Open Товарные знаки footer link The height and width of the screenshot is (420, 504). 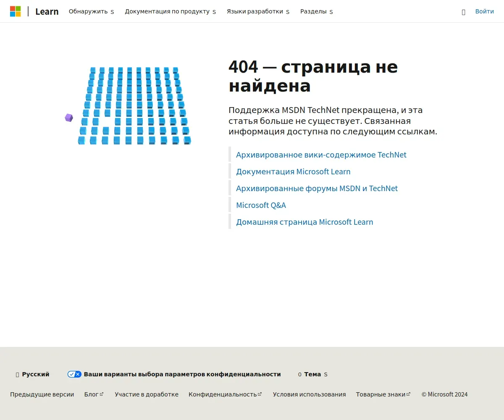(383, 394)
